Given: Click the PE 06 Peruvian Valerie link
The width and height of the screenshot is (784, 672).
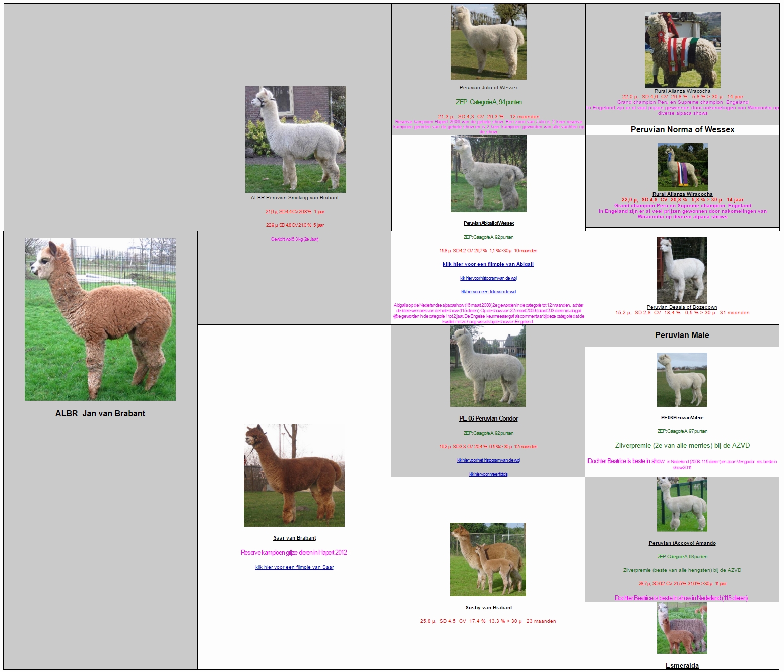Looking at the screenshot, I should [682, 418].
